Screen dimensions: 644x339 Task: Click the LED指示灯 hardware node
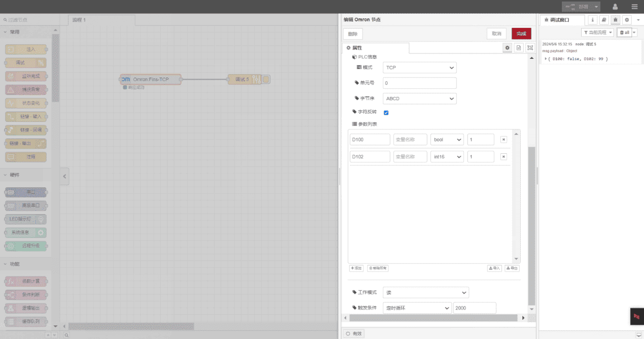(25, 219)
